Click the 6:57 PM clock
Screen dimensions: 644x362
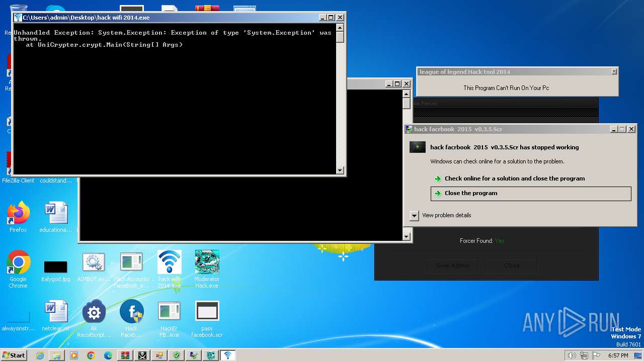pyautogui.click(x=618, y=355)
